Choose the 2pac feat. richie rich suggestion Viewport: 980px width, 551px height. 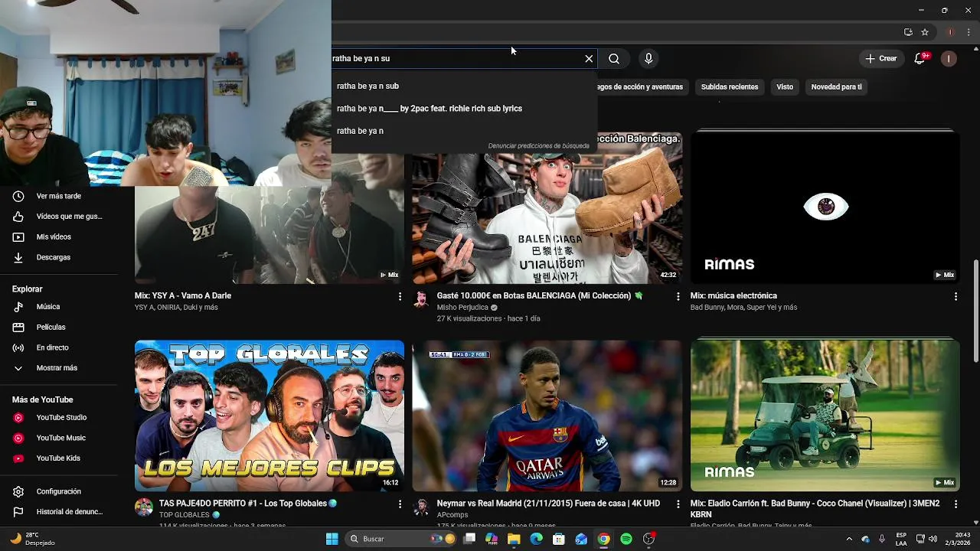[464, 108]
